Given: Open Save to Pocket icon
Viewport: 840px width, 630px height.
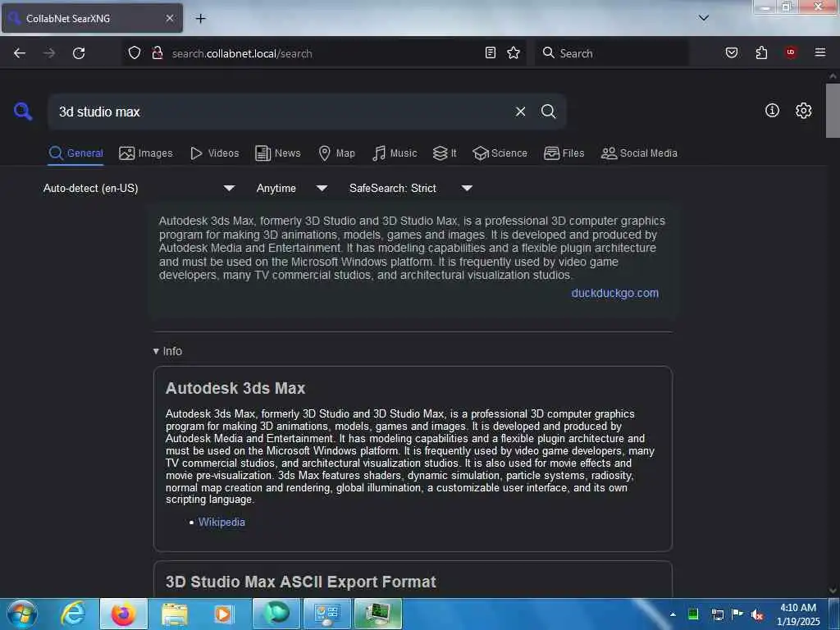Looking at the screenshot, I should tap(732, 52).
